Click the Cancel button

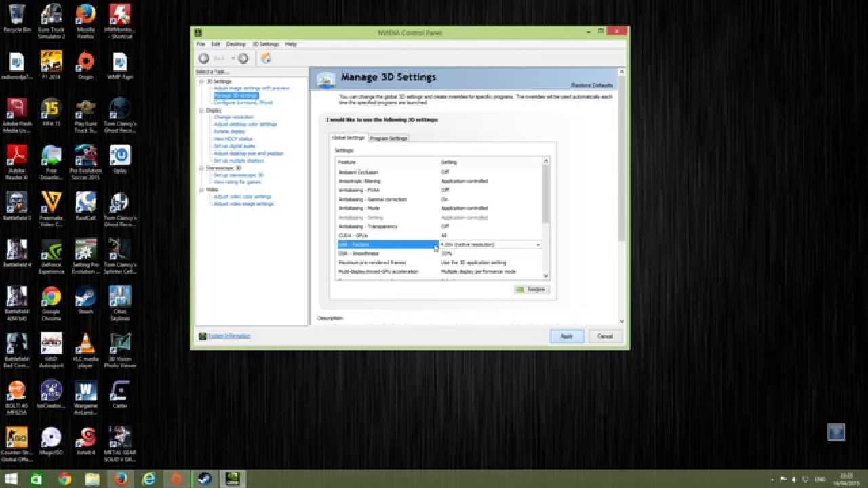605,336
